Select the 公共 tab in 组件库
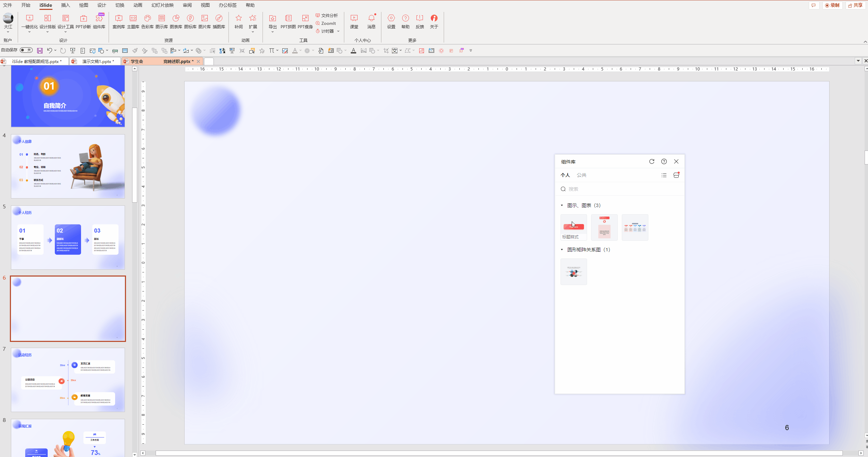The image size is (868, 457). coord(581,175)
